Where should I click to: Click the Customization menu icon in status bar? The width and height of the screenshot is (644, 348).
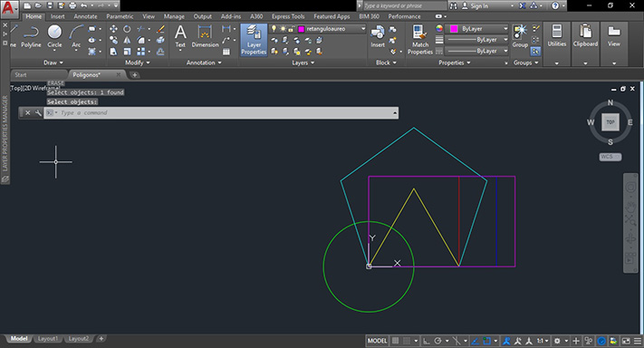(638, 341)
